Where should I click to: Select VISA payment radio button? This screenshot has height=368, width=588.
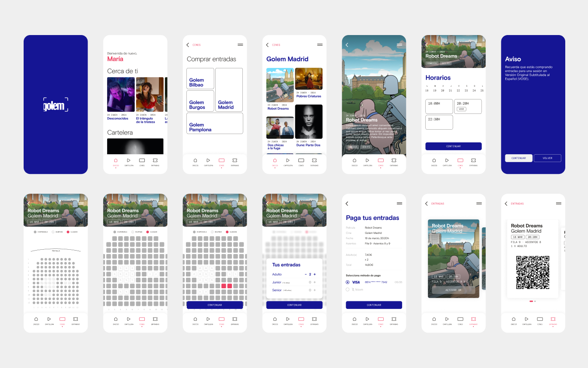coord(348,282)
